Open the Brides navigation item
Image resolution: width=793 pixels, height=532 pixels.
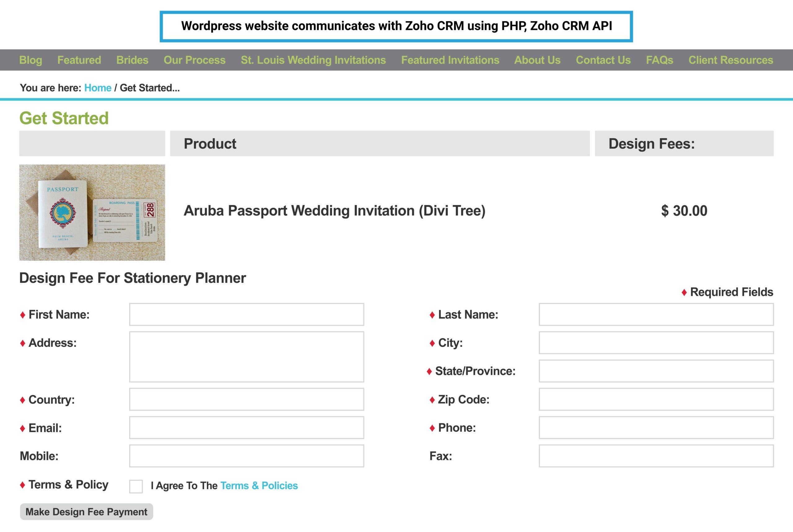(x=132, y=60)
